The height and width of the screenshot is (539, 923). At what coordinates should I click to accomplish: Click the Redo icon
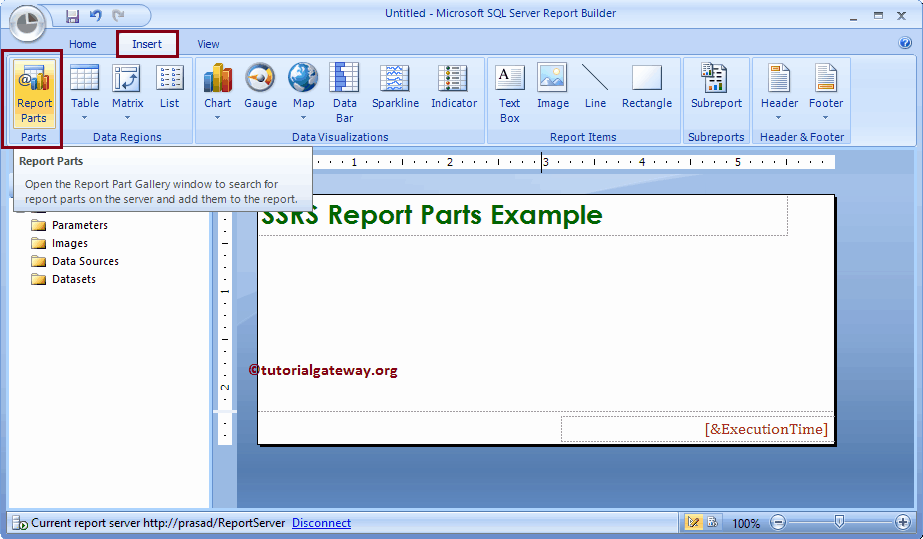118,16
